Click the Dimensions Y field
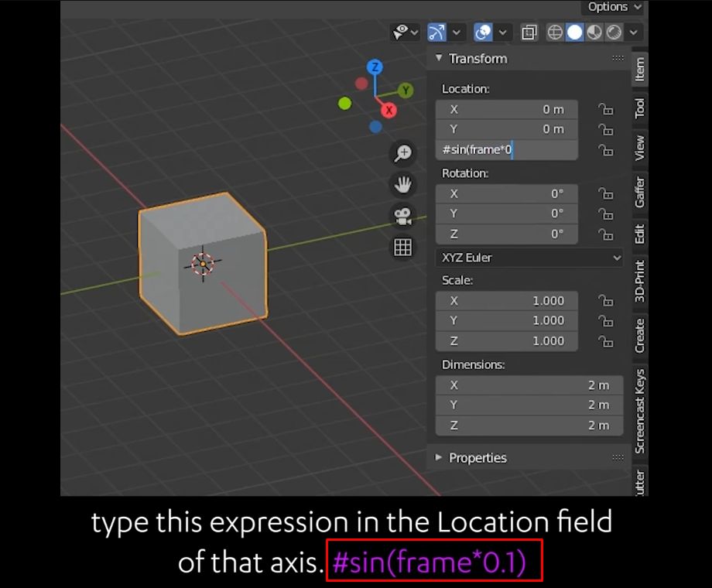The image size is (712, 588). (529, 405)
